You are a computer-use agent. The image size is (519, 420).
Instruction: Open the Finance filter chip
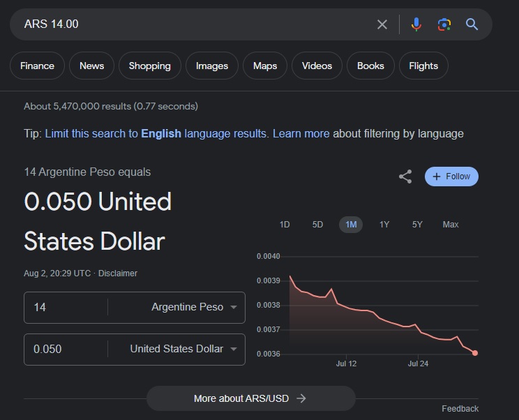coord(37,66)
